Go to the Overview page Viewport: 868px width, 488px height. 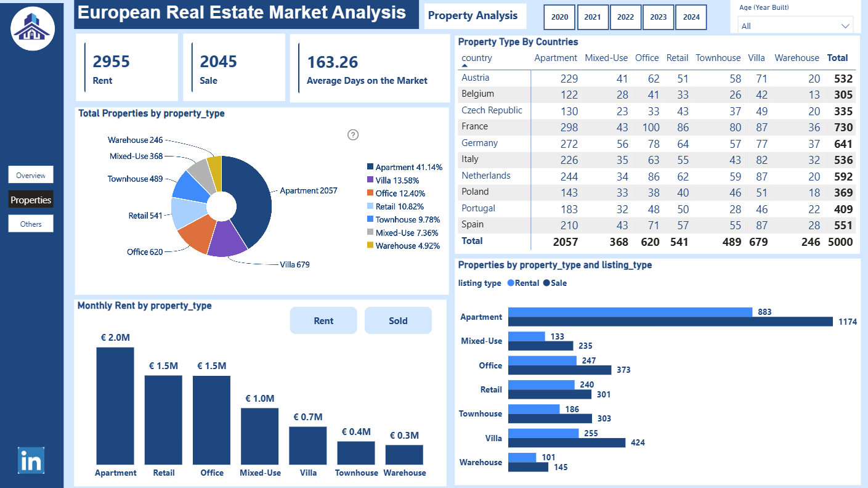click(x=31, y=175)
